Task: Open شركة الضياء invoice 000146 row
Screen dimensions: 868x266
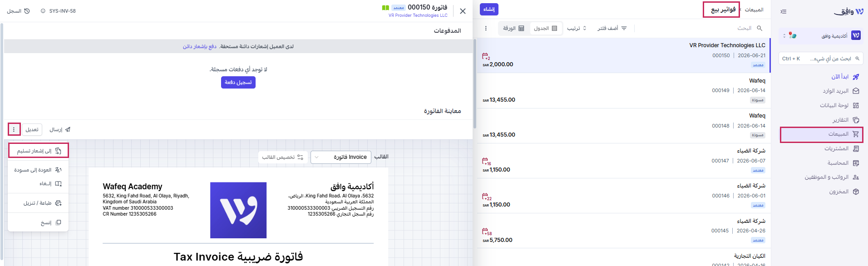Action: tap(624, 196)
